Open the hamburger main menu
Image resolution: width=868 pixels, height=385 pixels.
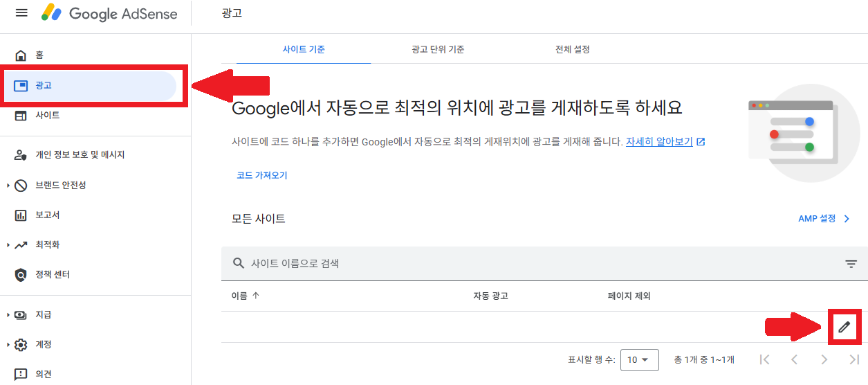pos(21,13)
